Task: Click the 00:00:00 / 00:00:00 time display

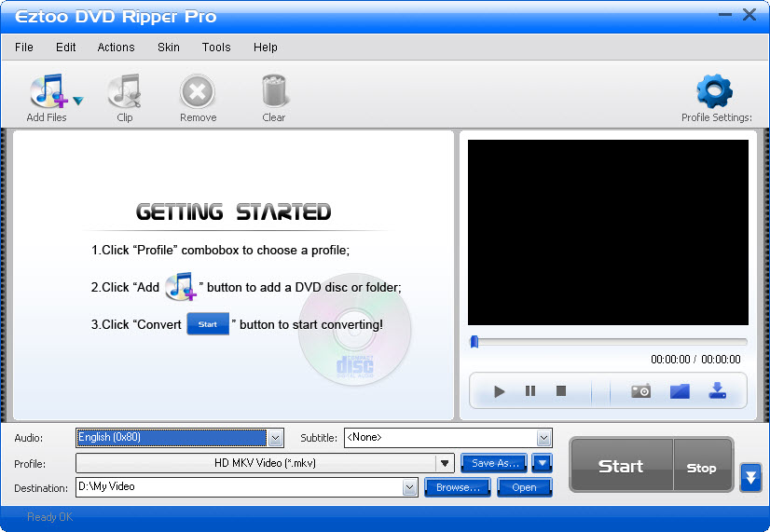Action: click(695, 360)
